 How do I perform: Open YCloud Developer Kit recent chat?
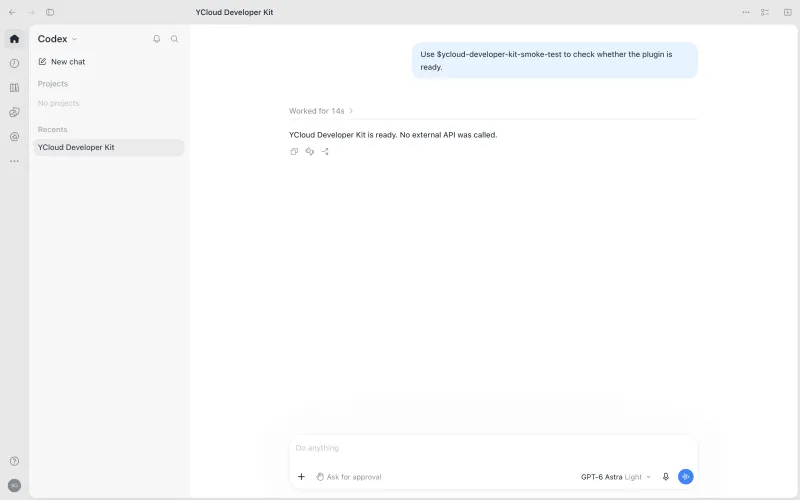(109, 147)
